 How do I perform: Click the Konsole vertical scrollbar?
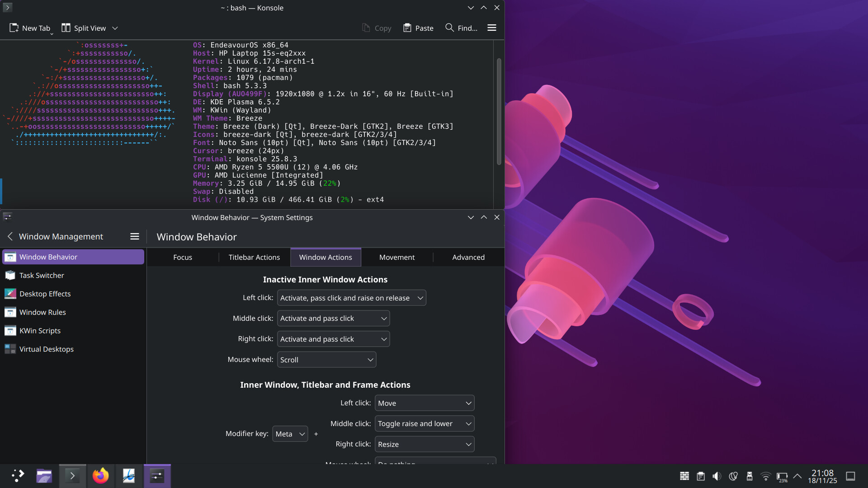(x=499, y=111)
